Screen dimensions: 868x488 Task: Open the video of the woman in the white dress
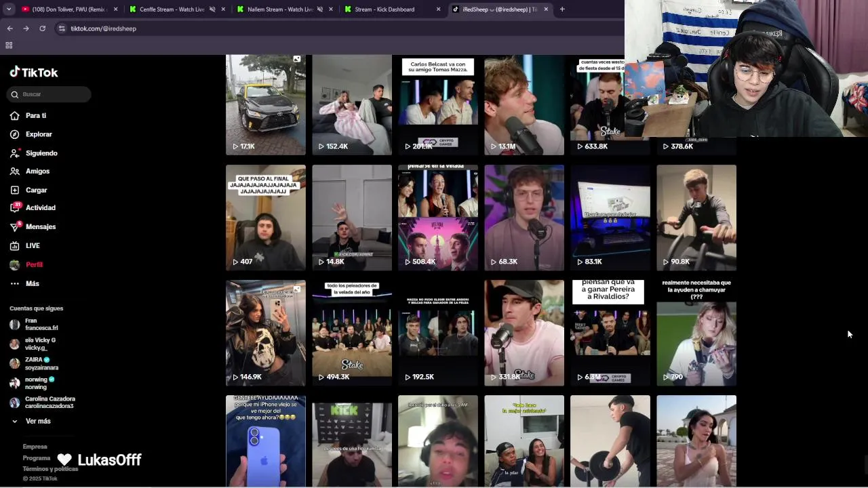click(696, 441)
